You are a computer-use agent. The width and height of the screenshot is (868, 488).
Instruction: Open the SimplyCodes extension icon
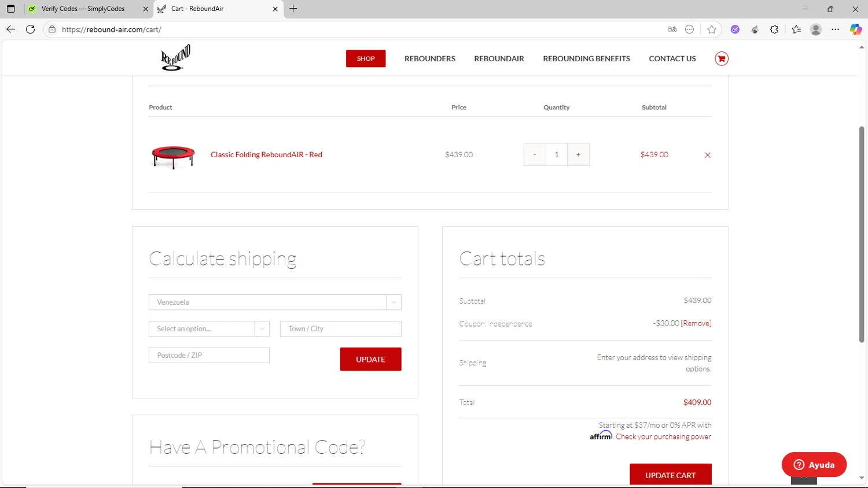[x=755, y=29]
